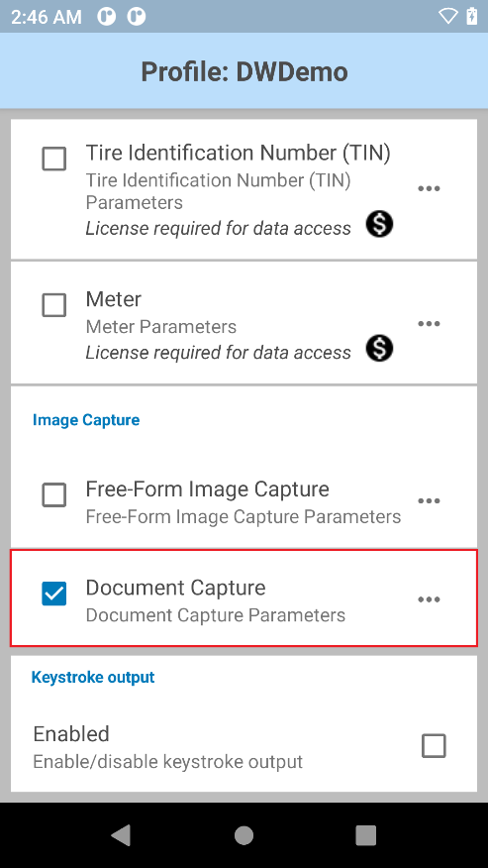The width and height of the screenshot is (488, 868).
Task: Tap the recent apps square button
Action: pyautogui.click(x=365, y=835)
